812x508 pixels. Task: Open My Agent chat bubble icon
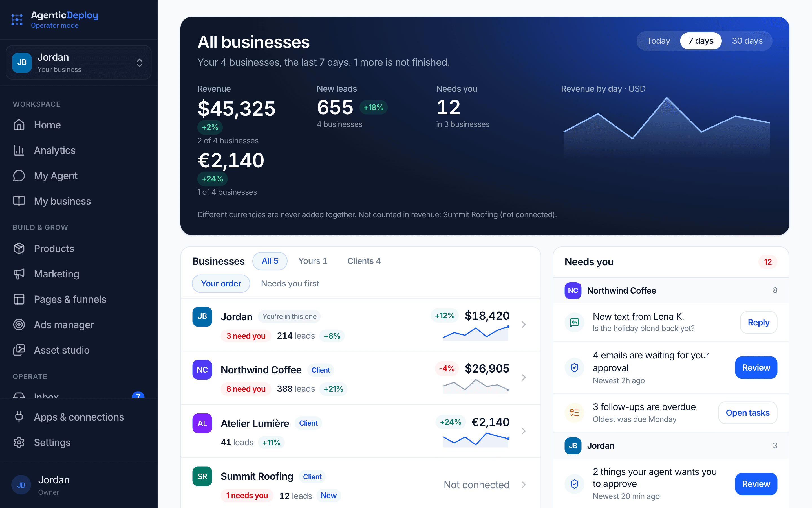(x=19, y=176)
